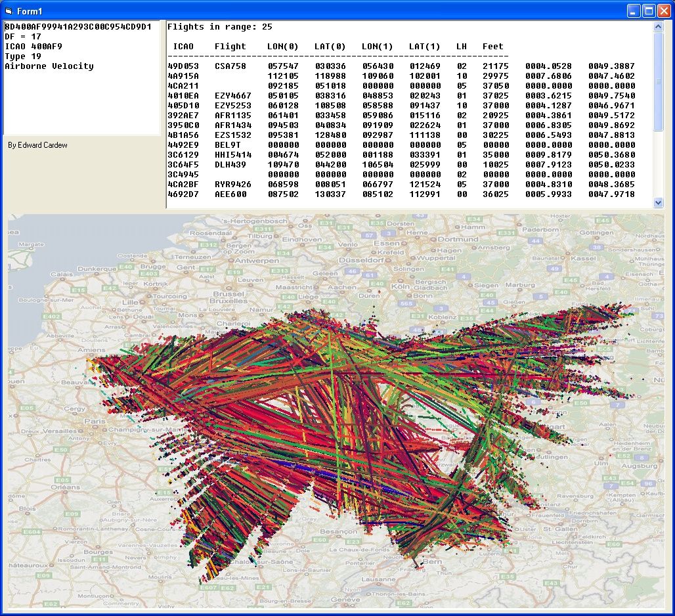Click the 'LON(1)' column header
Viewport: 675px width, 616px height.
tap(378, 47)
